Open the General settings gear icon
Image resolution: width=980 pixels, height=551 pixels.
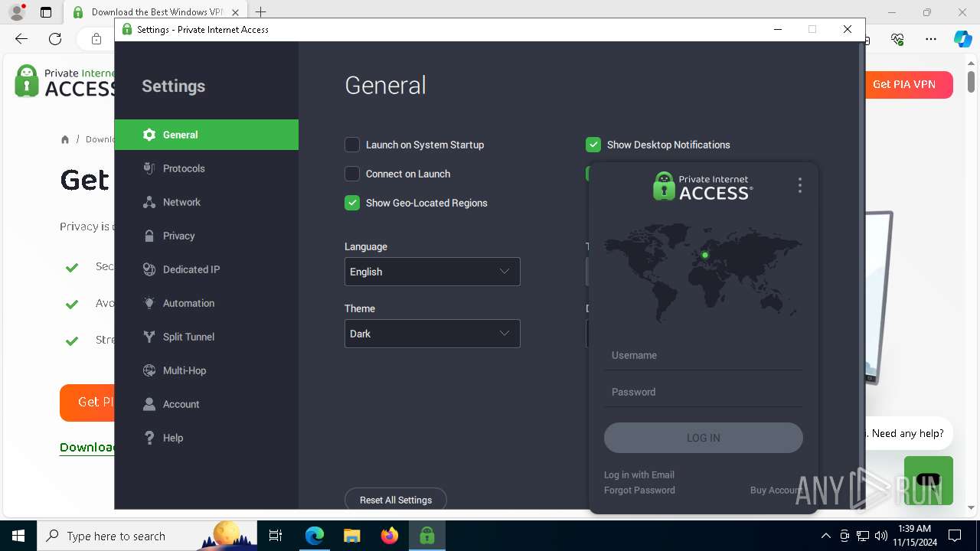(149, 135)
